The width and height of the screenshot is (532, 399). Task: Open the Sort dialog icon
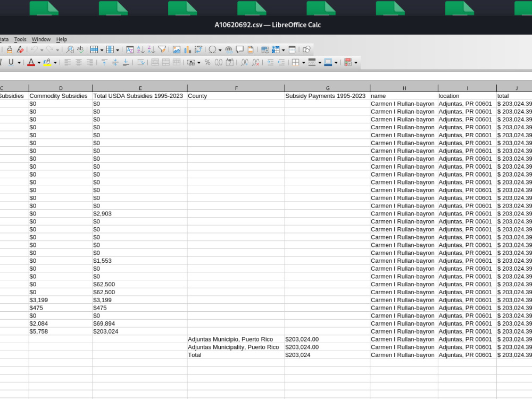[130, 50]
